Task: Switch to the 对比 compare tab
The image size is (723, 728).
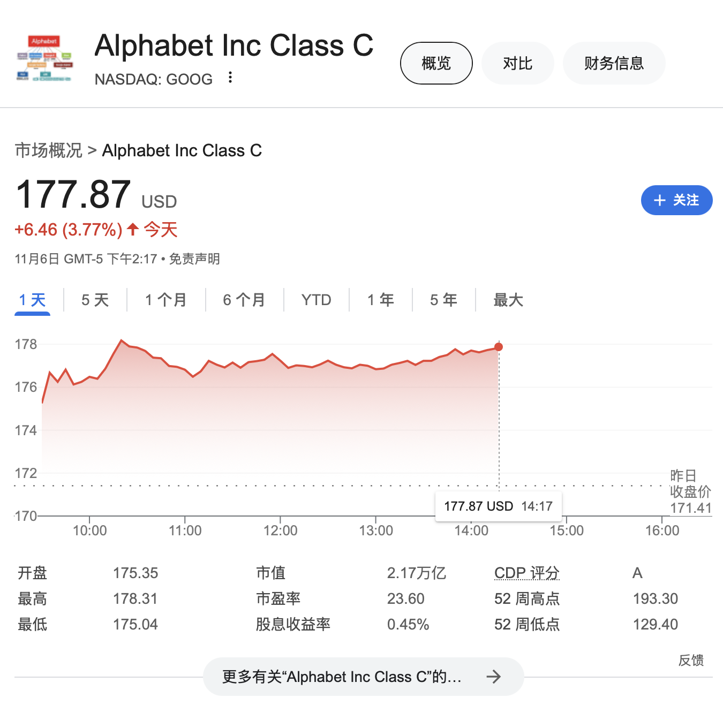Action: pyautogui.click(x=517, y=63)
